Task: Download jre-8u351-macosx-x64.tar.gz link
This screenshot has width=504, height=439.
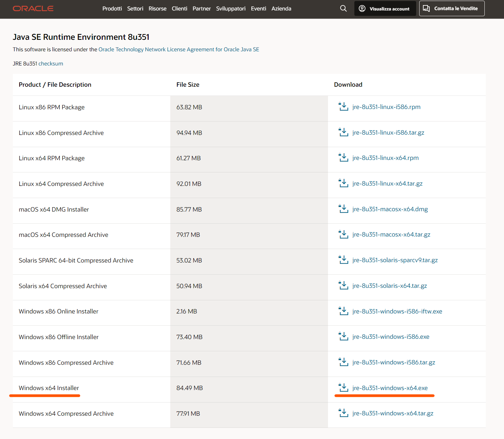Action: click(x=391, y=235)
